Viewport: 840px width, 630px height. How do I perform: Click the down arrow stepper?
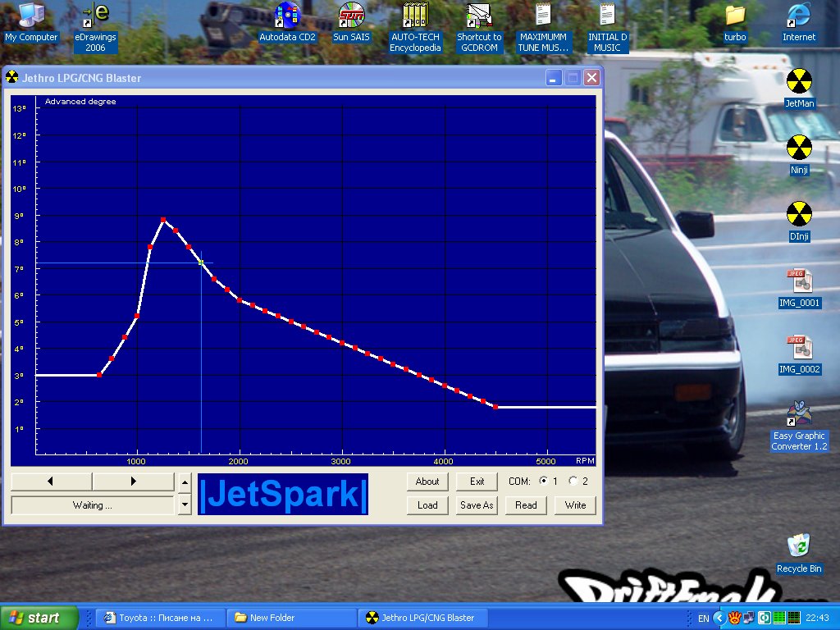point(185,504)
